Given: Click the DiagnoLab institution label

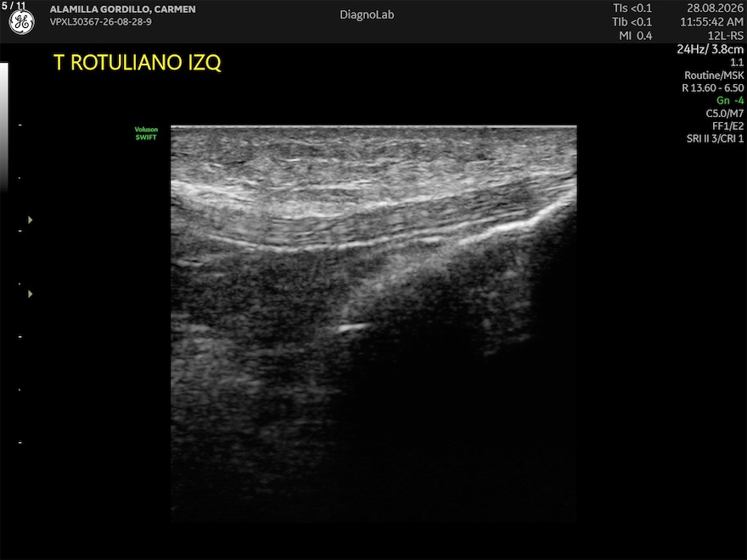Looking at the screenshot, I should [367, 14].
